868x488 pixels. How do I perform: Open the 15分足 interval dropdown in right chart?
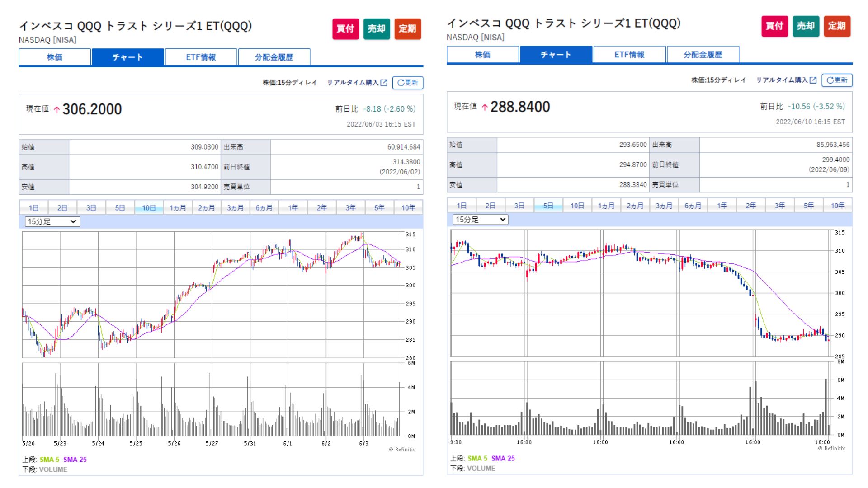click(x=481, y=220)
